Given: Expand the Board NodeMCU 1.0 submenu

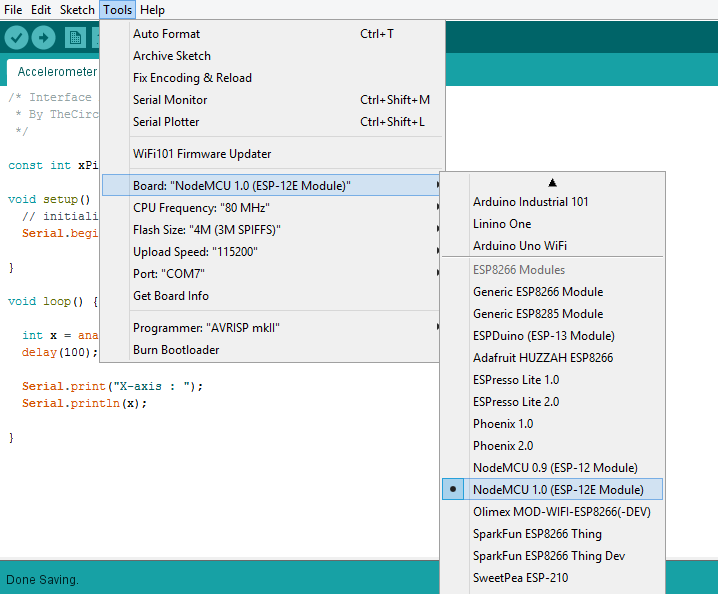Looking at the screenshot, I should click(x=271, y=185).
